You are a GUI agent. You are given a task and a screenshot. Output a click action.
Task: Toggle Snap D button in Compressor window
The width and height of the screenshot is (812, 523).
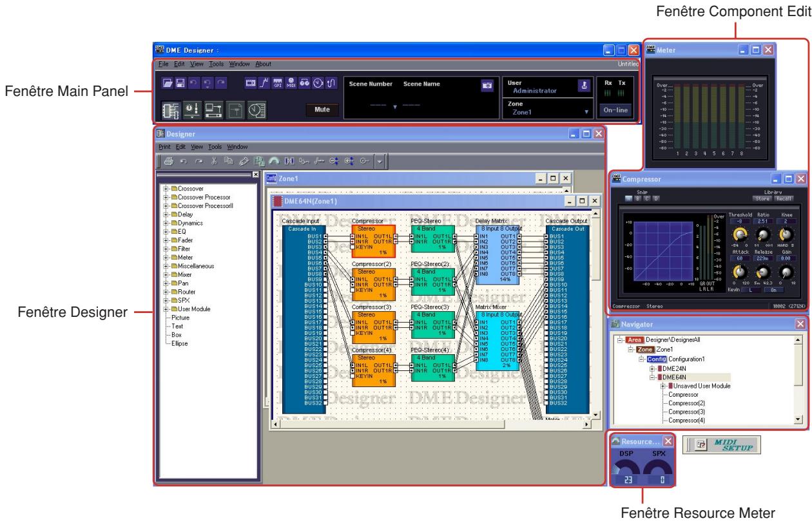tap(656, 198)
